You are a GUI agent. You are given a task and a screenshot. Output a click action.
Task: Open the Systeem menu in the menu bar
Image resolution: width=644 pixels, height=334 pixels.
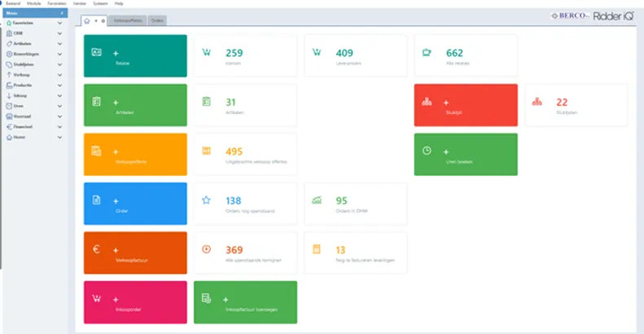[x=101, y=3]
